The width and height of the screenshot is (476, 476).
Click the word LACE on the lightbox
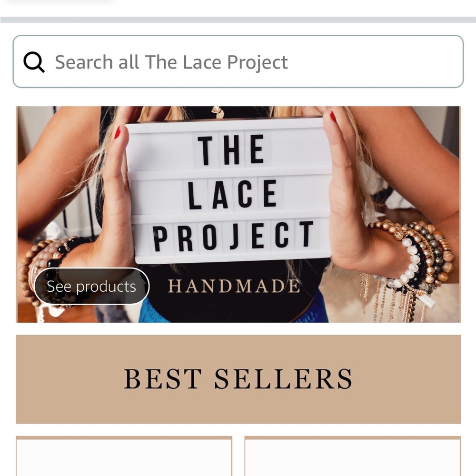pos(232,195)
